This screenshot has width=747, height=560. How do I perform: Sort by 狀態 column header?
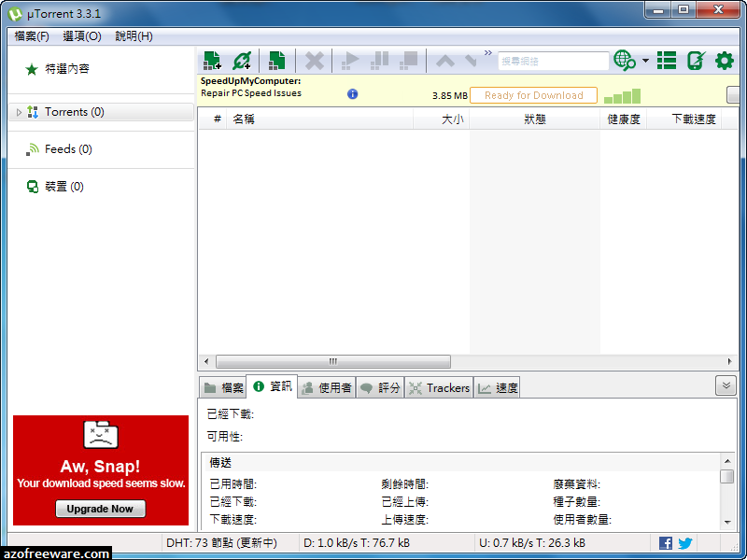tap(534, 119)
